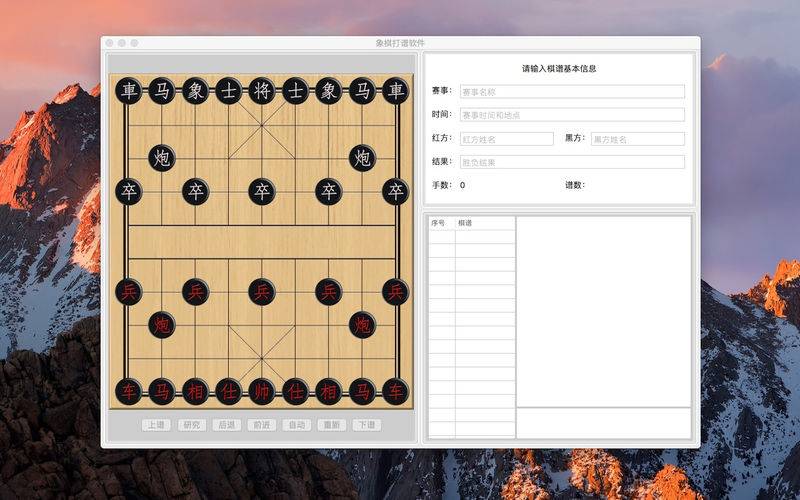Viewport: 800px width, 500px height.
Task: Start auto play with 自动 button
Action: tap(297, 425)
